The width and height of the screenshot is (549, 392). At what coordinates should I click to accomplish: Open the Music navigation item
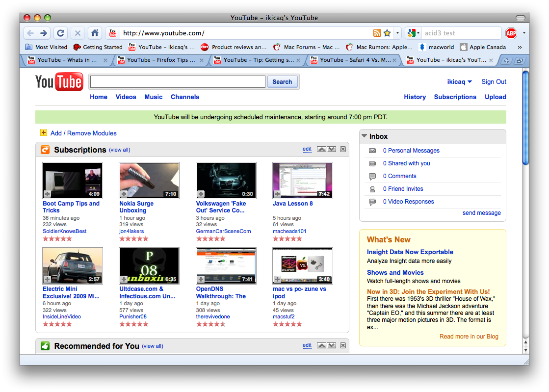point(154,97)
